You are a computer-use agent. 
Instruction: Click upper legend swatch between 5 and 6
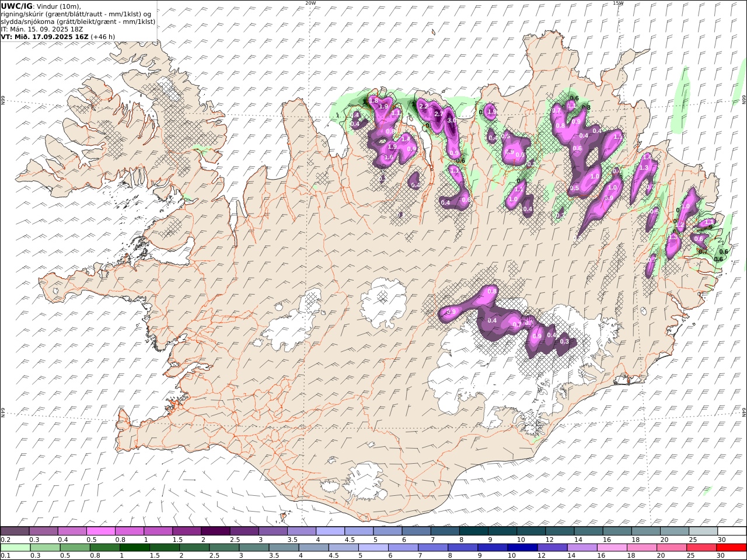pos(388,531)
